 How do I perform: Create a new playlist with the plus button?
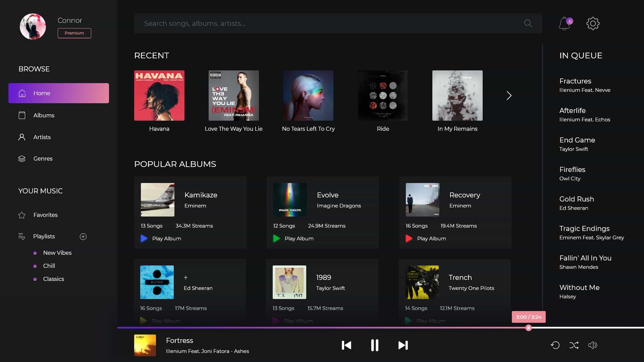[x=83, y=236]
